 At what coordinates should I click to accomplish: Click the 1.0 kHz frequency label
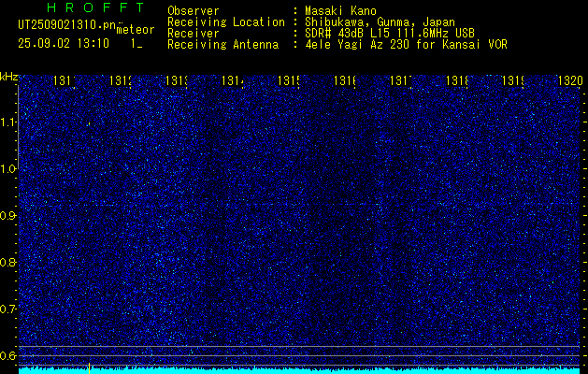pyautogui.click(x=8, y=169)
